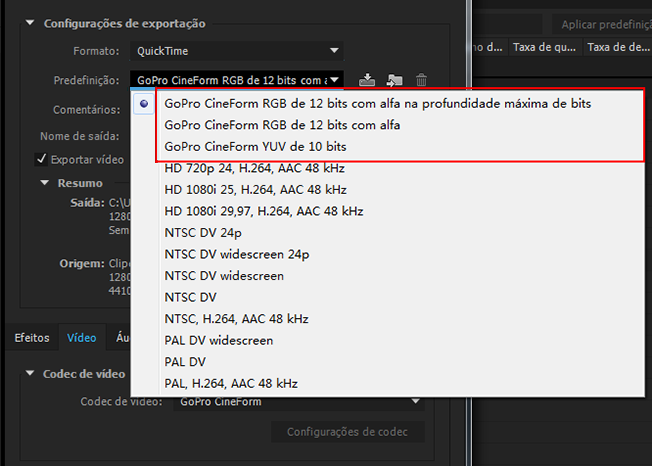Viewport: 652px width, 466px height.
Task: Click the Taxa de de... column header
Action: pyautogui.click(x=617, y=47)
